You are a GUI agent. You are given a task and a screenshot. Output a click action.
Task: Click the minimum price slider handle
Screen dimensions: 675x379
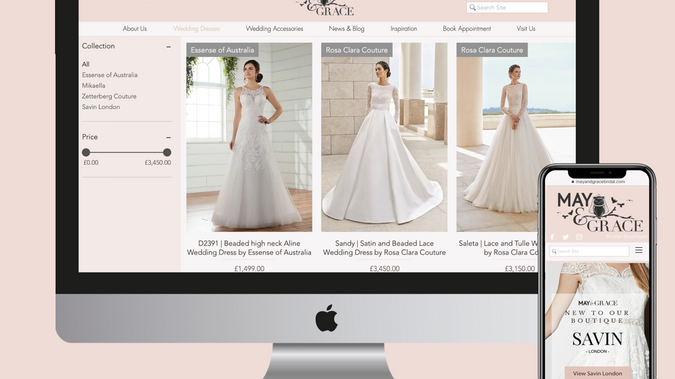(86, 152)
